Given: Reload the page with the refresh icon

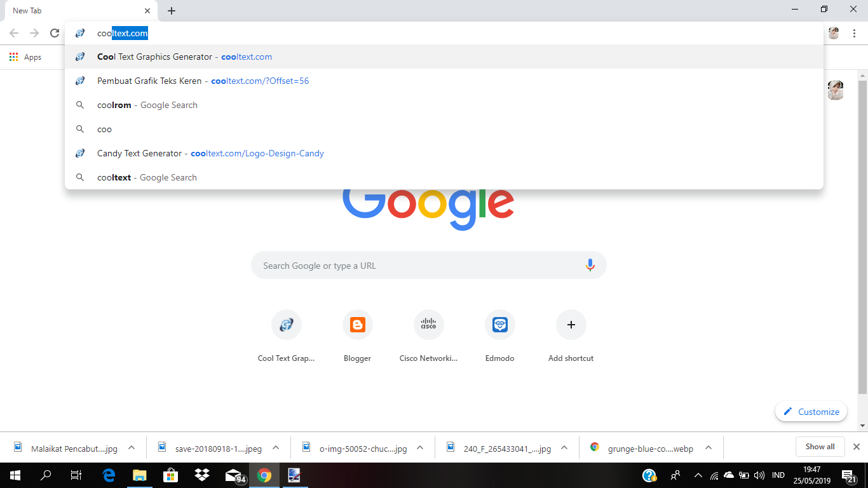Looking at the screenshot, I should coord(55,33).
